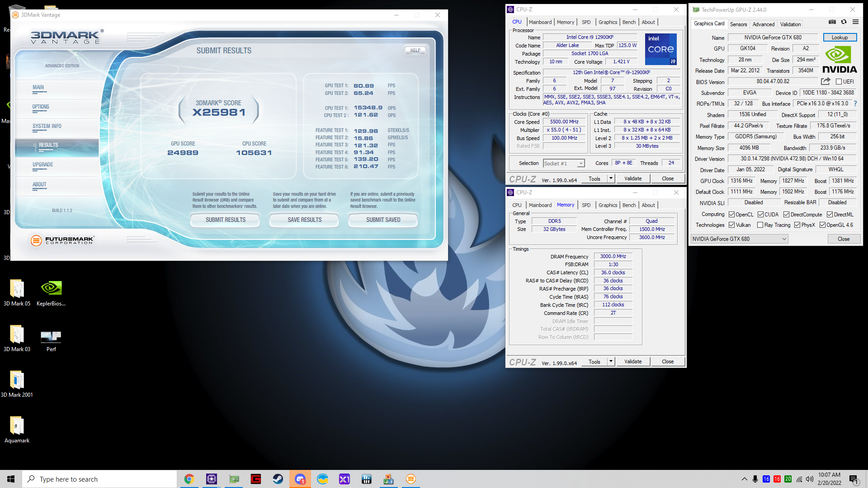This screenshot has width=868, height=488.
Task: Open Chrome from the taskbar
Action: [189, 479]
